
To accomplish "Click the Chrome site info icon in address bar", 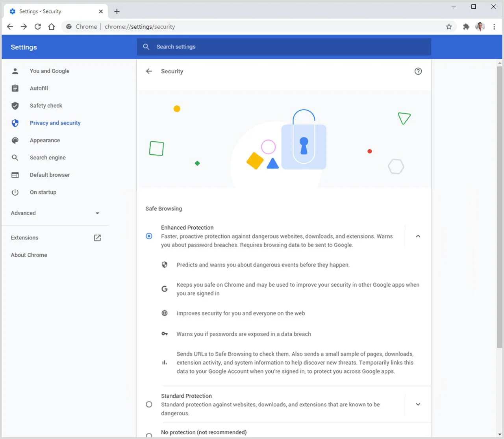I will click(69, 27).
